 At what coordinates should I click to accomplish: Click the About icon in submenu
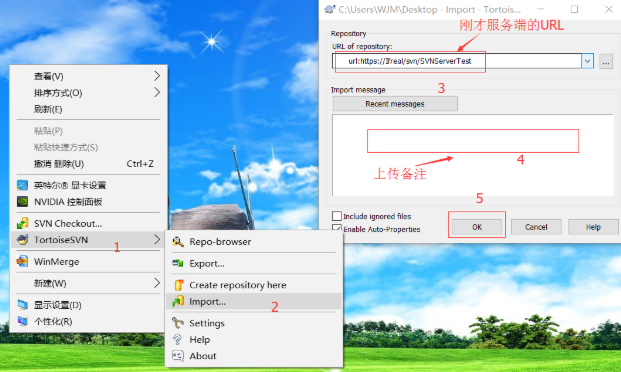[x=178, y=356]
